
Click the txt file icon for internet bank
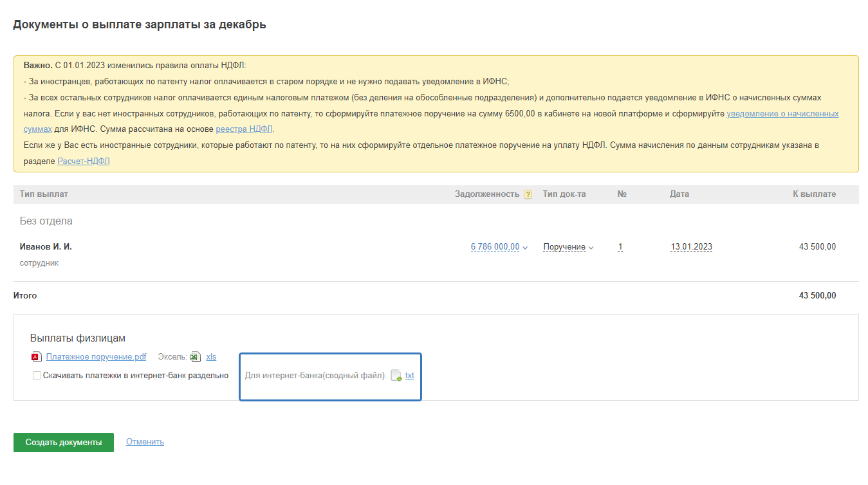tap(396, 376)
